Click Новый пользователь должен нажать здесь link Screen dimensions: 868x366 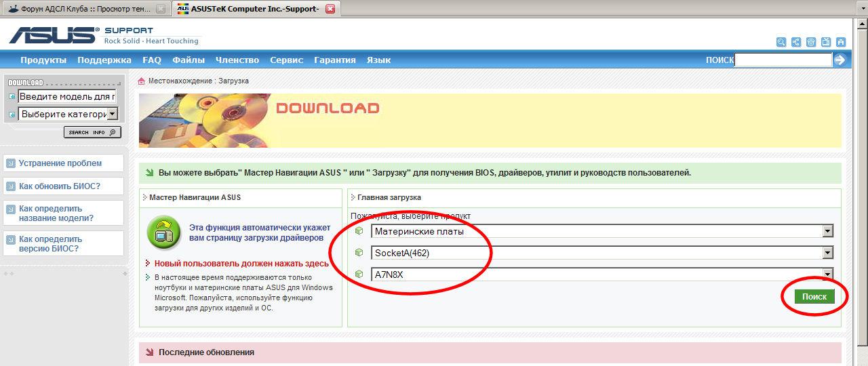(241, 264)
